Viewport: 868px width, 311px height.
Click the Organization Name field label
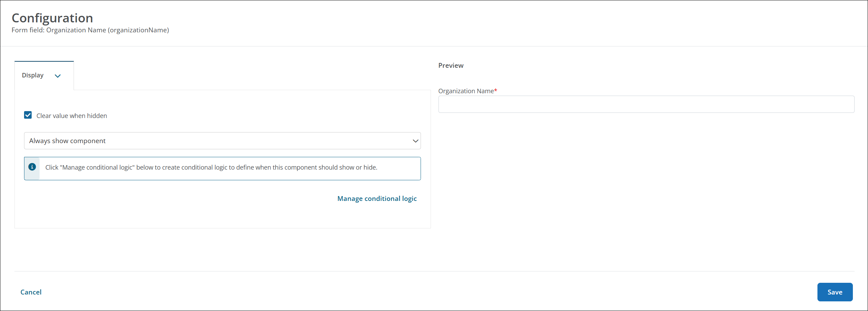tap(466, 91)
